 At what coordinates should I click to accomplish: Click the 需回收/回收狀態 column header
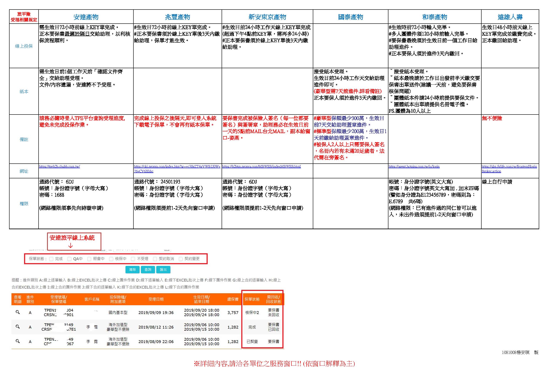pyautogui.click(x=273, y=299)
